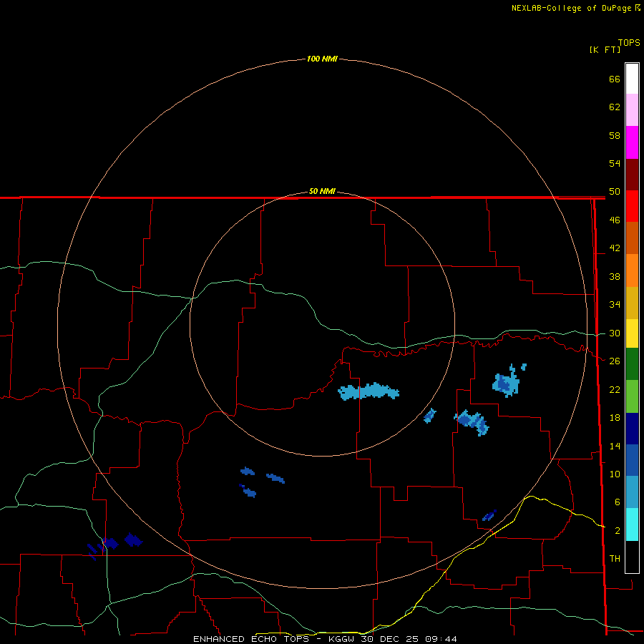The image size is (644, 644).
Task: Click the 42 legend value
Action: (x=615, y=248)
